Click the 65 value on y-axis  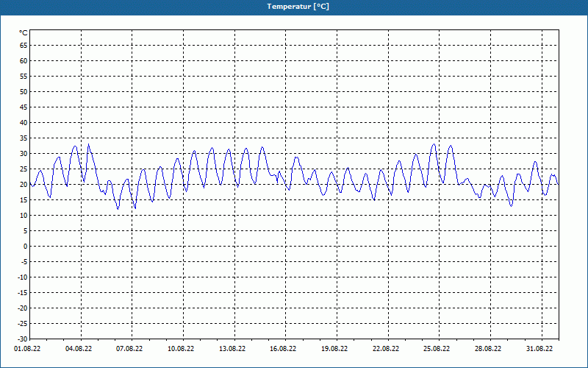24,46
